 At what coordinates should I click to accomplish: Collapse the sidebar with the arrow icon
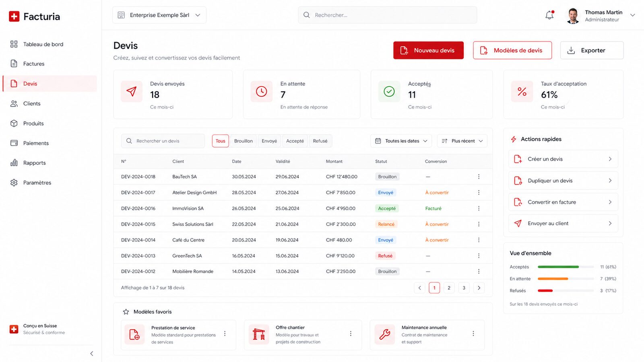point(92,354)
